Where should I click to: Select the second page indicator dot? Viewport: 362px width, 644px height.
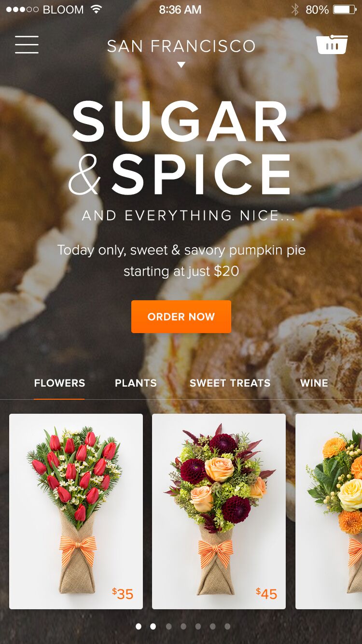[x=153, y=626]
